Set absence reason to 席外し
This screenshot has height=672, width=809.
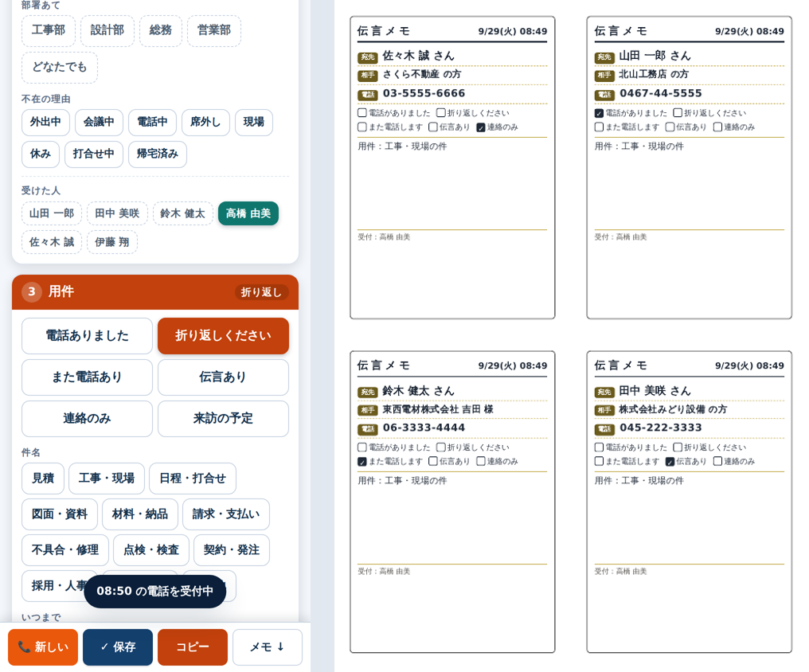pyautogui.click(x=205, y=123)
